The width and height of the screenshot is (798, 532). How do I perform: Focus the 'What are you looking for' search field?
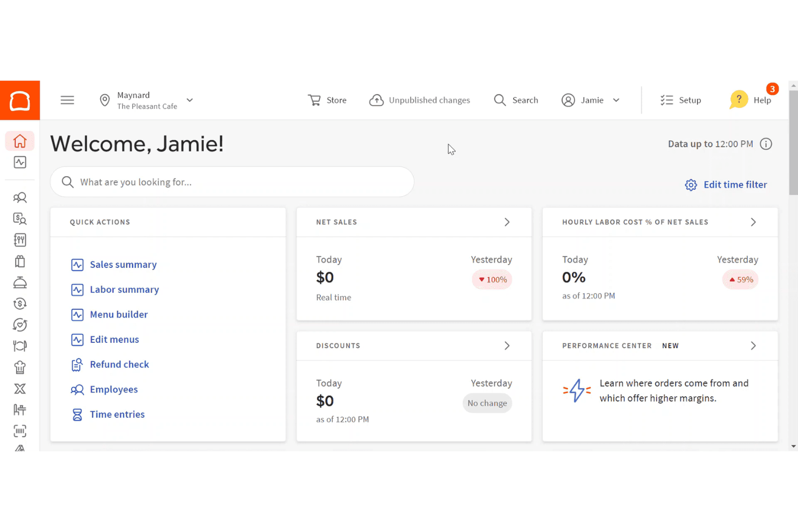232,182
